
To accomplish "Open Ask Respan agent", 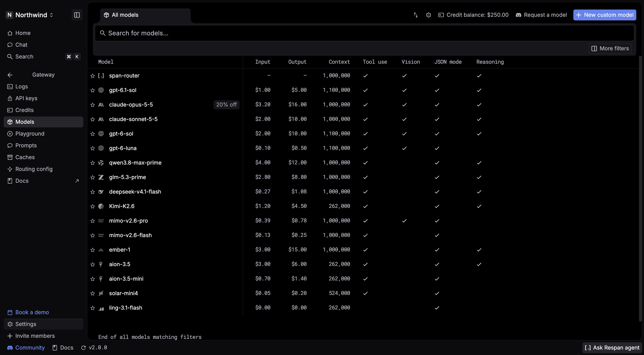I will (612, 348).
